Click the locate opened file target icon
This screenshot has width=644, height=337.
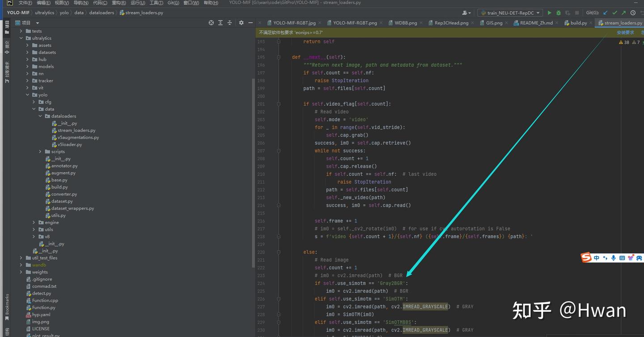click(x=211, y=23)
